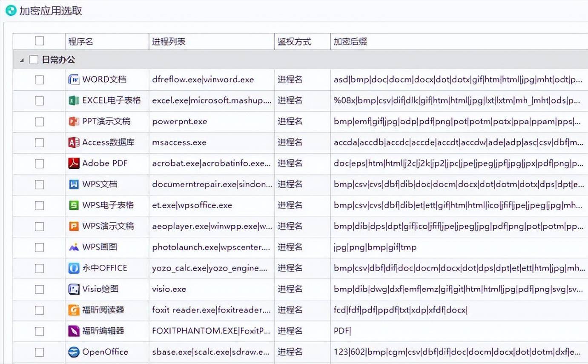The width and height of the screenshot is (588, 364).
Task: Click the Access数据库 program name
Action: (109, 142)
